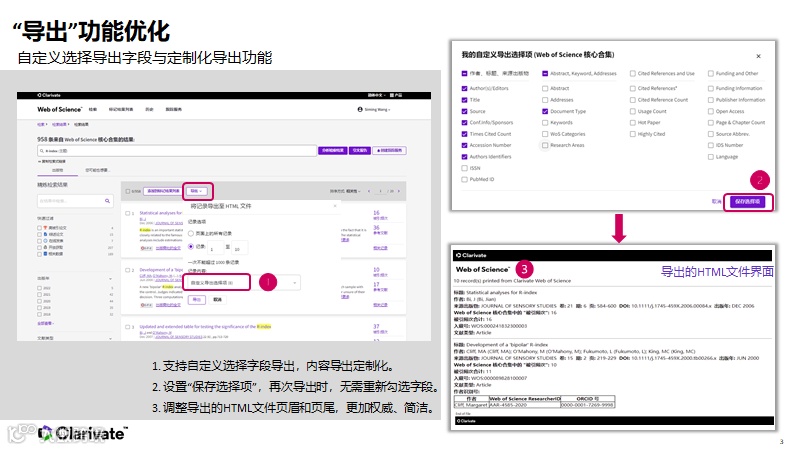Select the Cited References and Use group checkbox
The height and width of the screenshot is (450, 800).
click(633, 73)
